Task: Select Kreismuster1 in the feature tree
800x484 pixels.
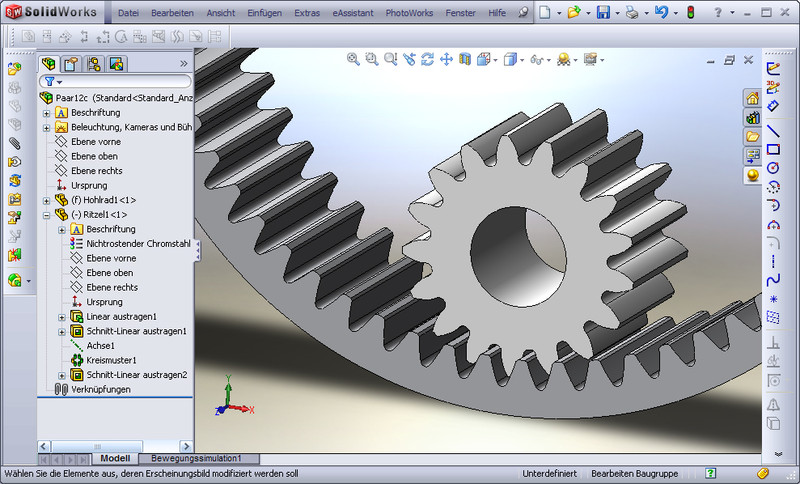Action: click(x=111, y=360)
